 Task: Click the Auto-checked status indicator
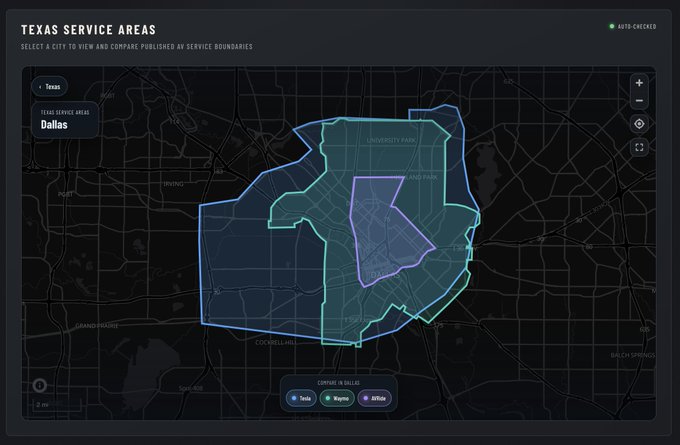click(x=633, y=26)
